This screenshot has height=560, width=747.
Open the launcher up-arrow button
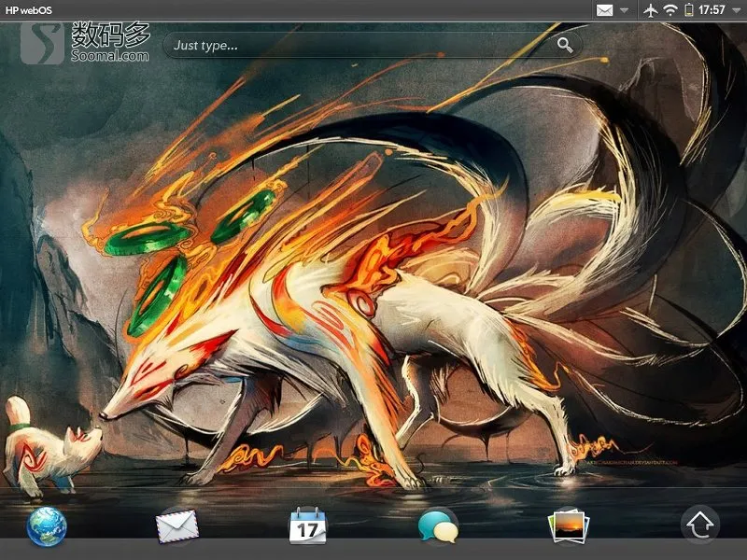[x=699, y=525]
